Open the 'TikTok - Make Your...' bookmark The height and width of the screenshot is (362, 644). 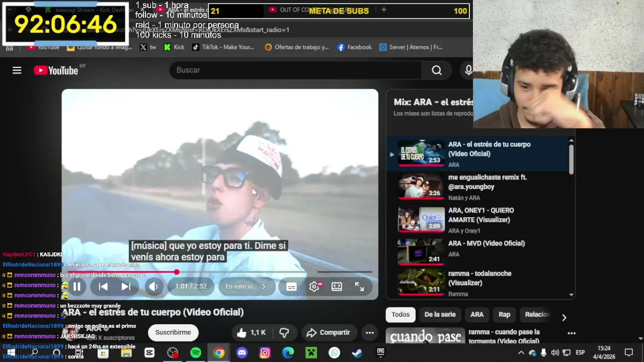[222, 47]
